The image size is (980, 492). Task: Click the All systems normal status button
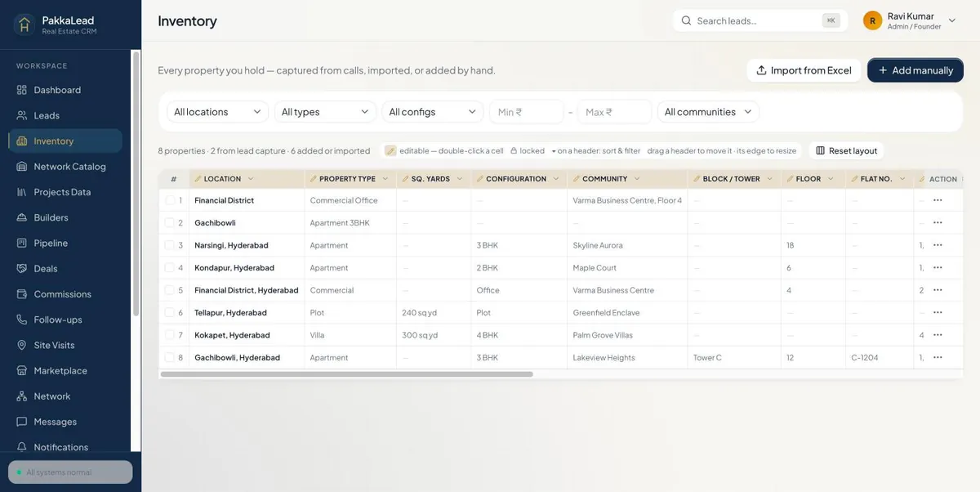pos(70,472)
